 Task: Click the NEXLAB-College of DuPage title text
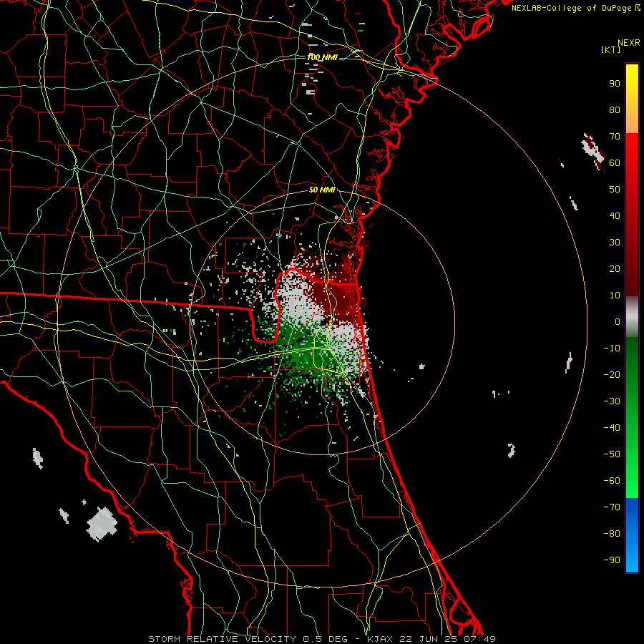point(572,8)
